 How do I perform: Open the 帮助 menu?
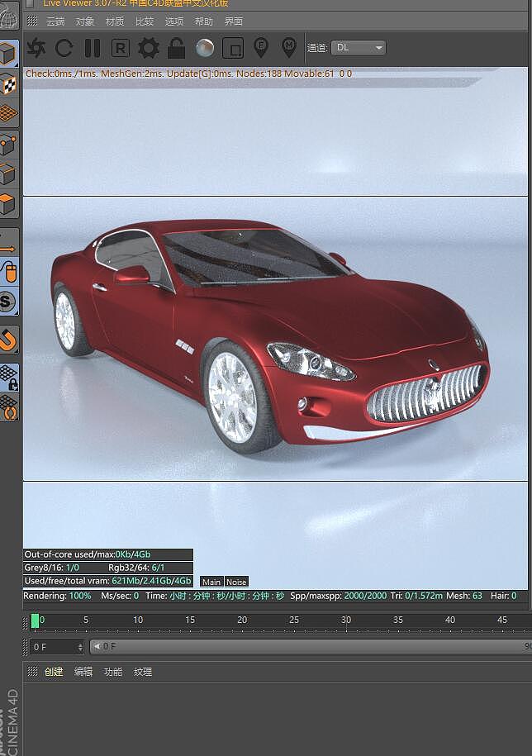click(x=203, y=21)
